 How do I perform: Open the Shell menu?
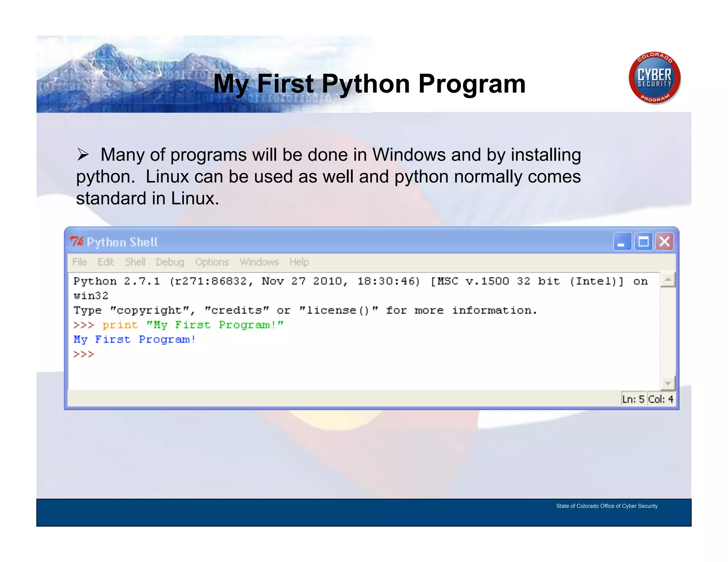click(x=135, y=262)
